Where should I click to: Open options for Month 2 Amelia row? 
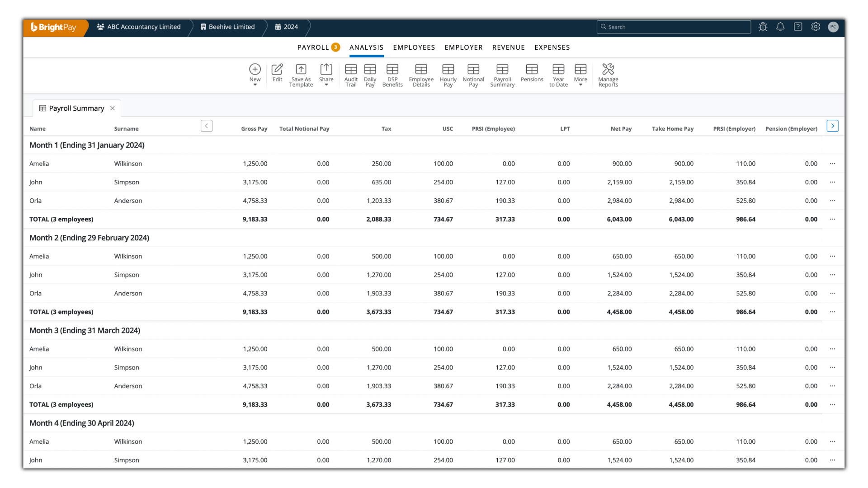coord(832,256)
